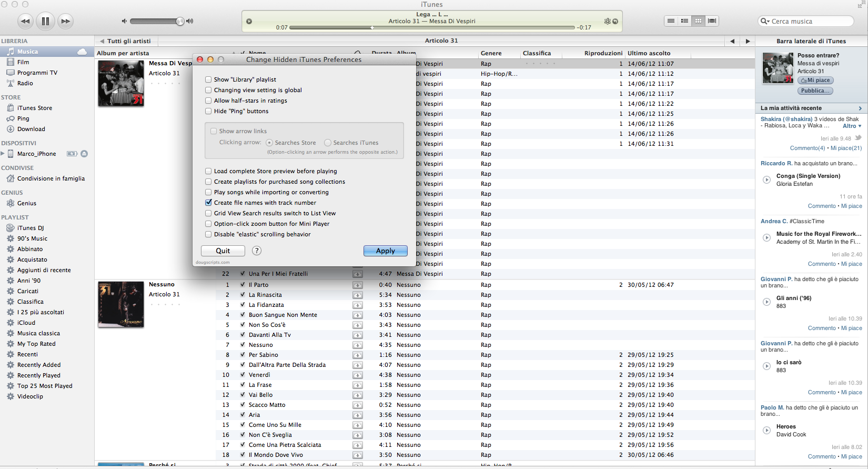This screenshot has height=469, width=868.
Task: Pause playback with the pause button
Action: 45,21
